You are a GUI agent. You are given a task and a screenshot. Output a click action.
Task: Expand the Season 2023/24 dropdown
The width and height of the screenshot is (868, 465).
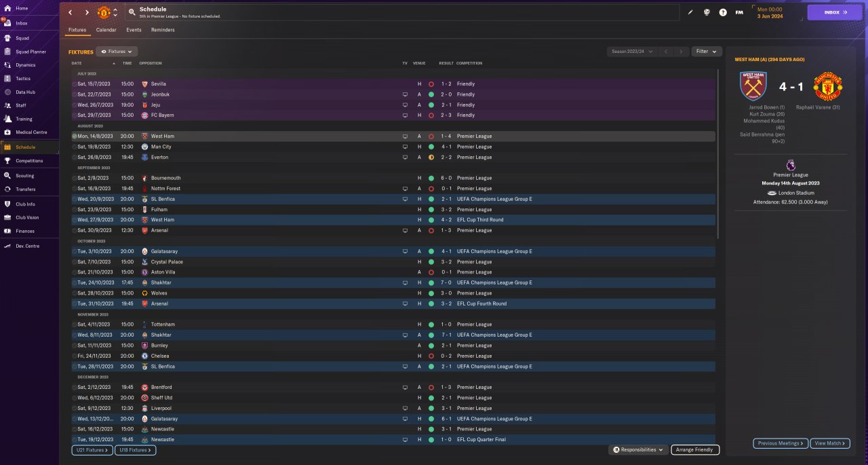click(633, 51)
